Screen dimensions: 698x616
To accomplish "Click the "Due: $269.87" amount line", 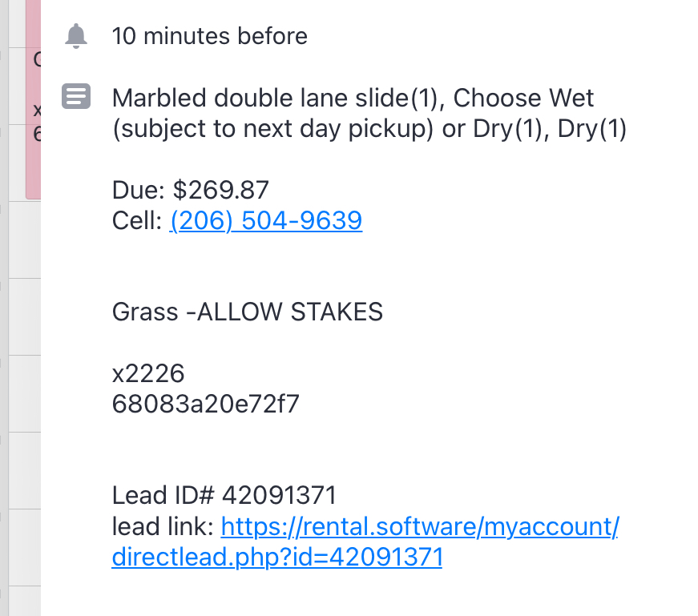I will (x=191, y=190).
